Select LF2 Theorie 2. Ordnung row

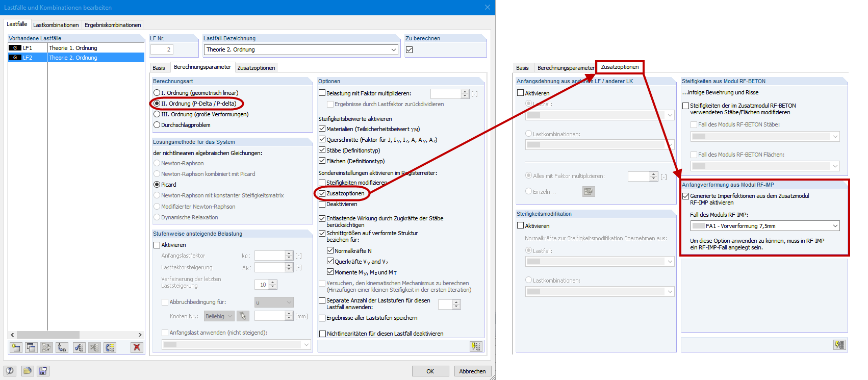click(x=76, y=58)
